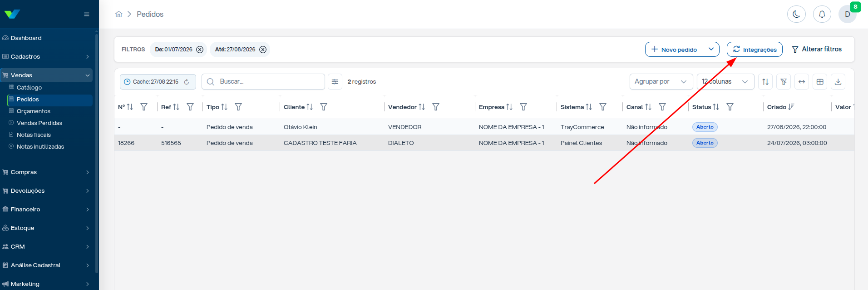Open the user avatar D menu
Viewport: 868px width, 290px height.
pos(847,14)
